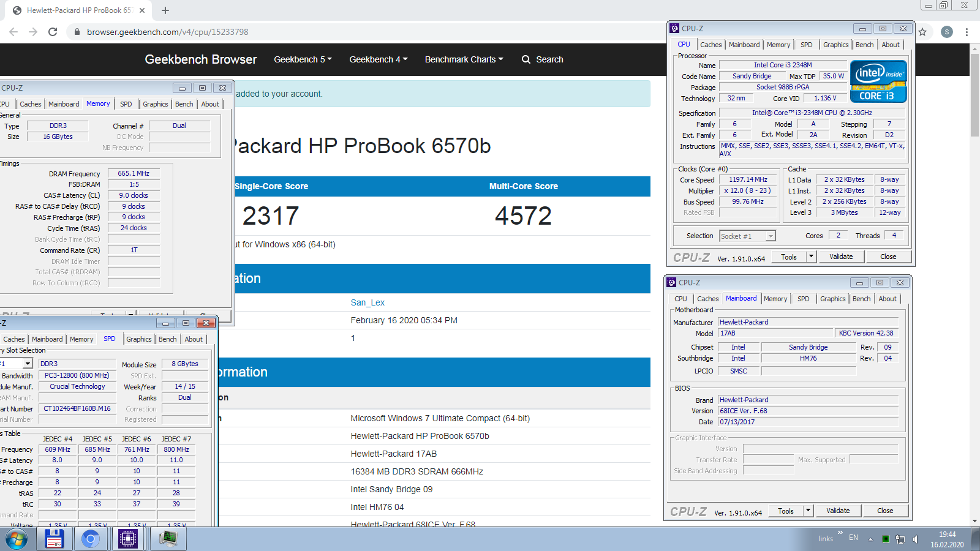980x551 pixels.
Task: Expand the Benchmark Charts menu
Action: (464, 59)
